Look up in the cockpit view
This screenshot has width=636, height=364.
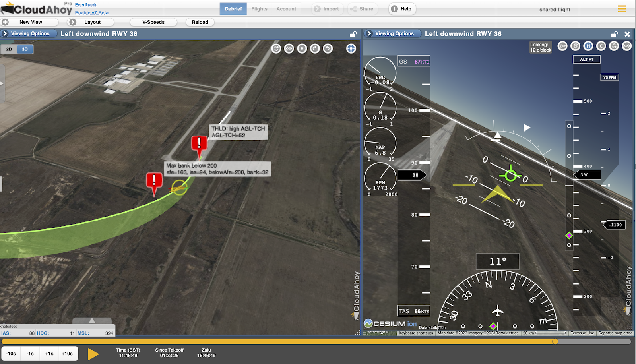pyautogui.click(x=614, y=46)
